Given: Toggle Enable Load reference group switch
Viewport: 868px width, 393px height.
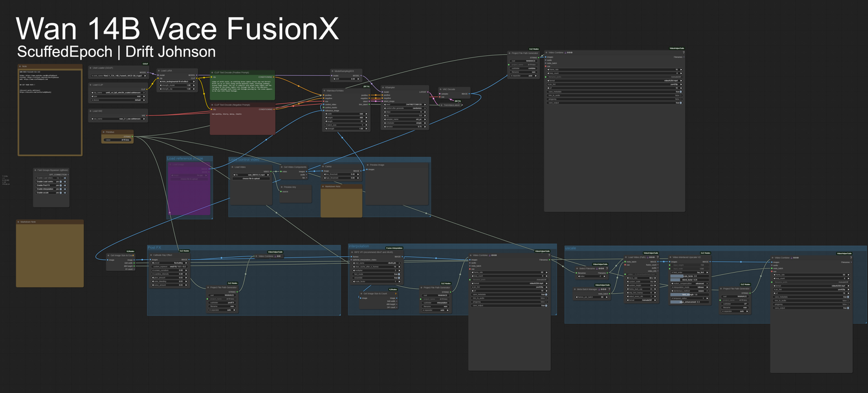Looking at the screenshot, I should click(x=61, y=178).
